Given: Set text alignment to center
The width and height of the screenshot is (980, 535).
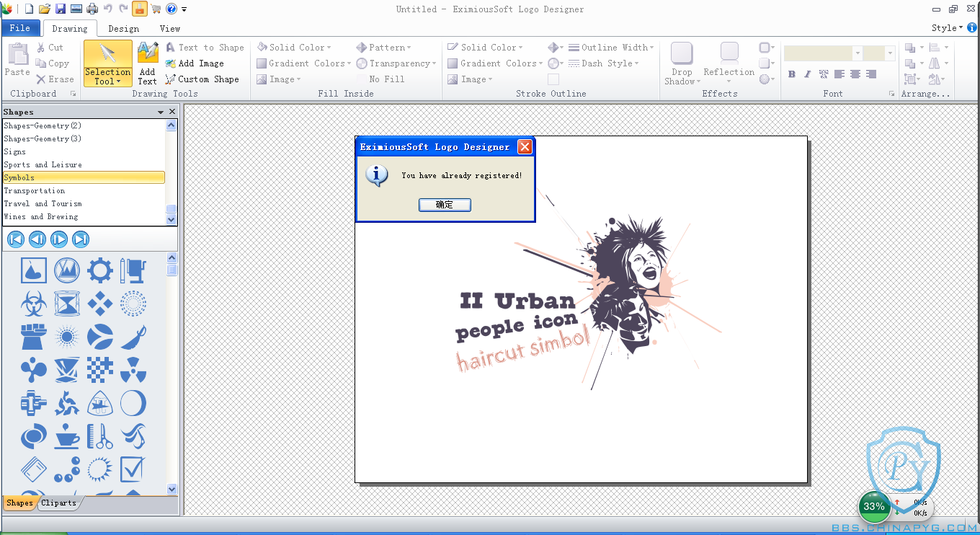Looking at the screenshot, I should 855,74.
